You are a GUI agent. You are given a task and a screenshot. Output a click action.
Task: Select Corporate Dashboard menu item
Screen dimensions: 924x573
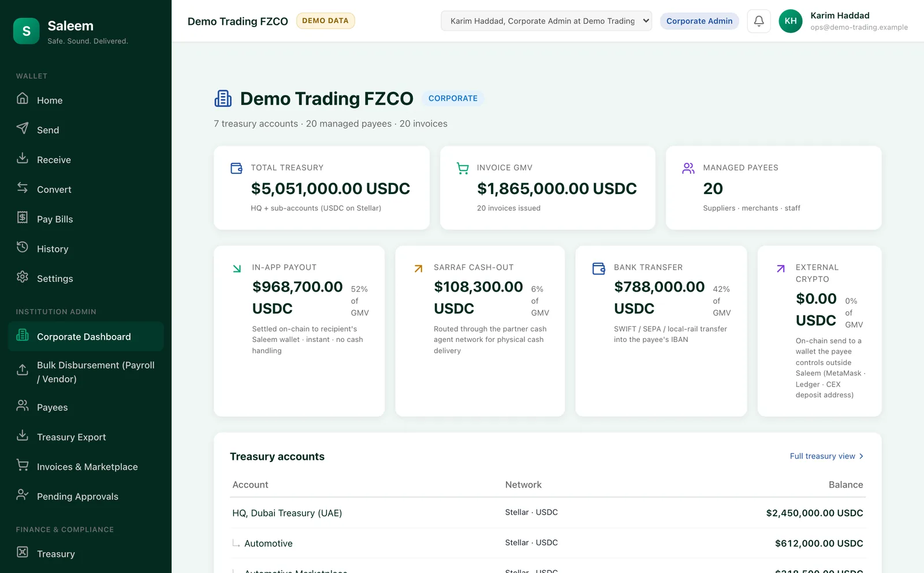tap(86, 336)
